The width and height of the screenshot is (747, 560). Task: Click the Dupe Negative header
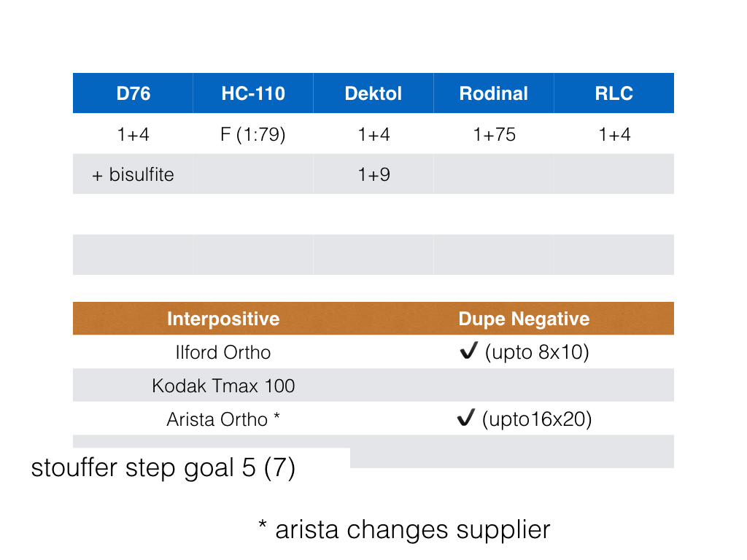524,319
